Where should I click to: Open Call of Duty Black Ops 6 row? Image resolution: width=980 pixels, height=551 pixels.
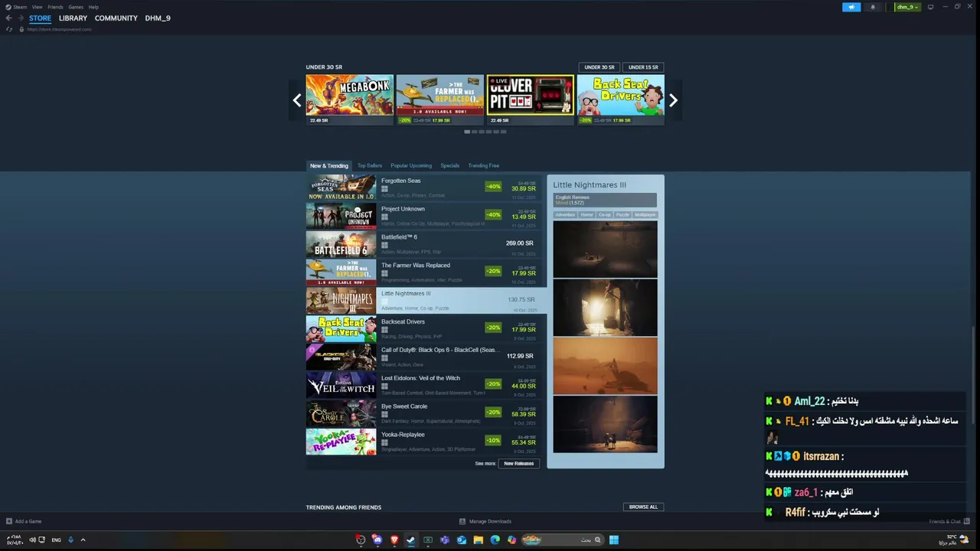tap(424, 357)
